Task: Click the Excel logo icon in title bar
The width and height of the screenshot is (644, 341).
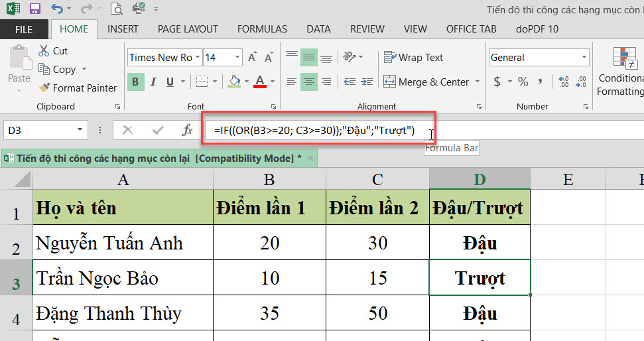Action: pyautogui.click(x=13, y=8)
